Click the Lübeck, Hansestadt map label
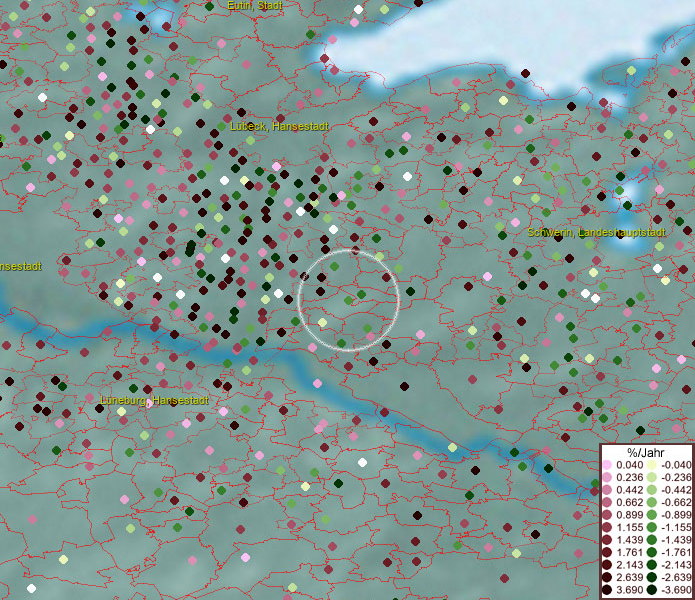Screen dimensions: 695x600 pyautogui.click(x=272, y=127)
